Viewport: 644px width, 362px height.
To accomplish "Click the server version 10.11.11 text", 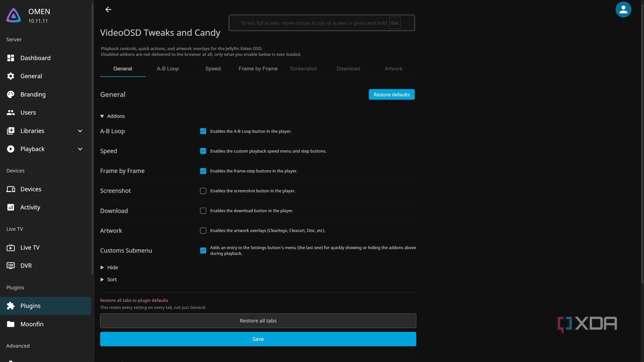I will [x=38, y=21].
